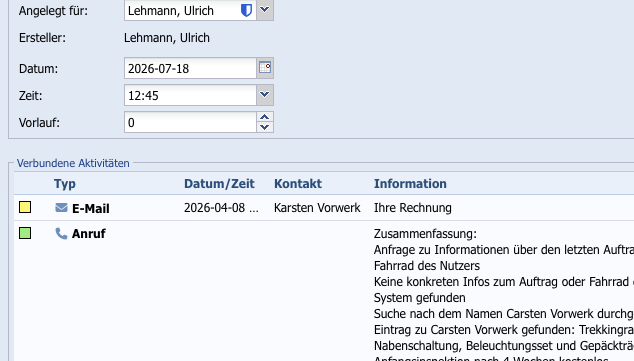Click the Ersteller value Lehmann, Ulrich

coord(167,38)
